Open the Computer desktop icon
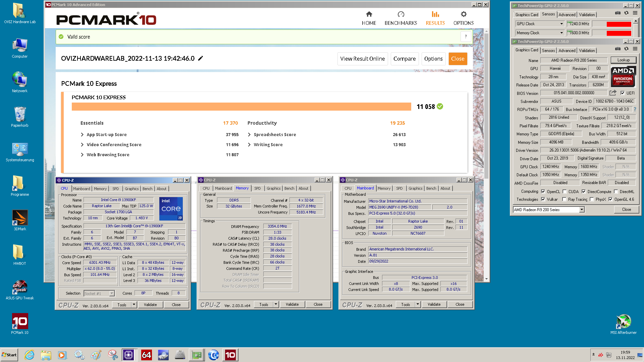The width and height of the screenshot is (644, 362). coord(20,48)
